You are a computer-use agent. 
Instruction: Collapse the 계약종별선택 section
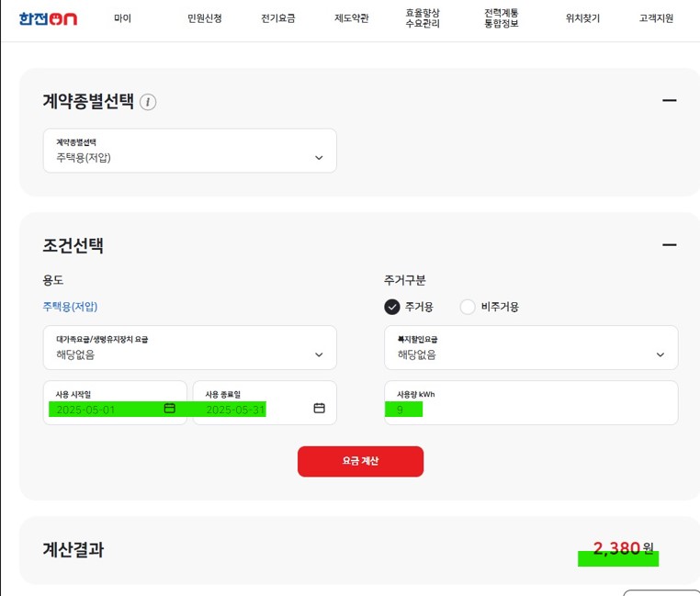pos(669,100)
